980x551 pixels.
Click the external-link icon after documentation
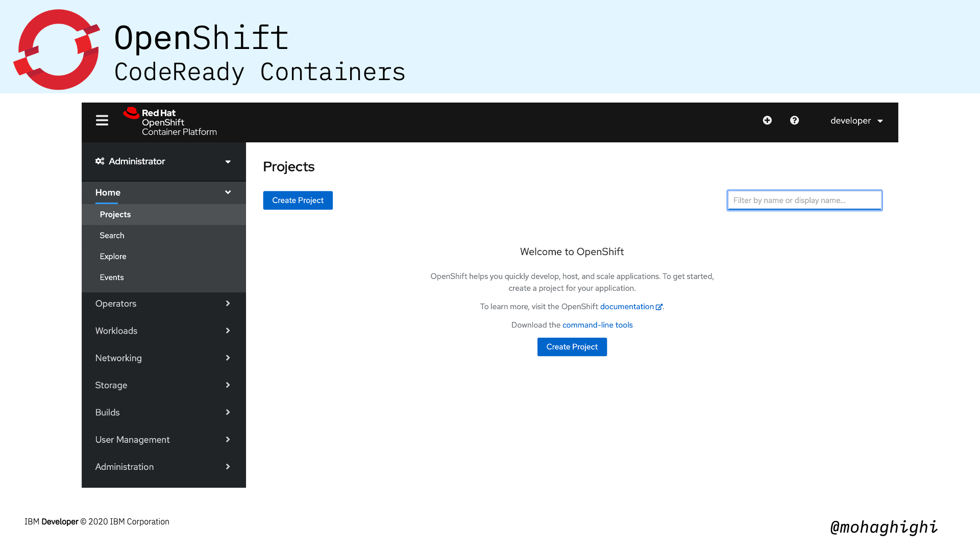pos(659,307)
